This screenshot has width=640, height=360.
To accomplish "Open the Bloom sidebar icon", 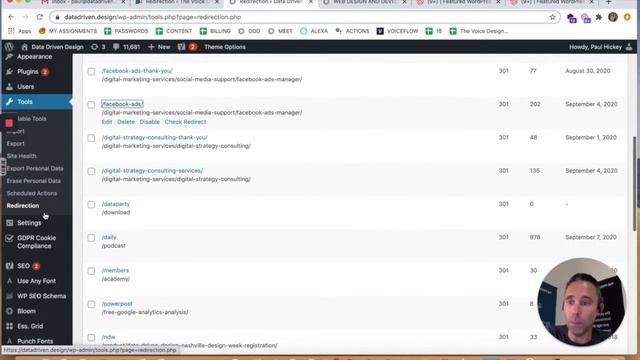I will click(9, 311).
